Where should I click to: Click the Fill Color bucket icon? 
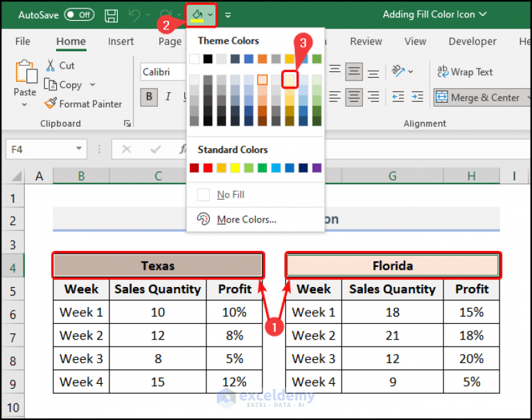pos(197,15)
